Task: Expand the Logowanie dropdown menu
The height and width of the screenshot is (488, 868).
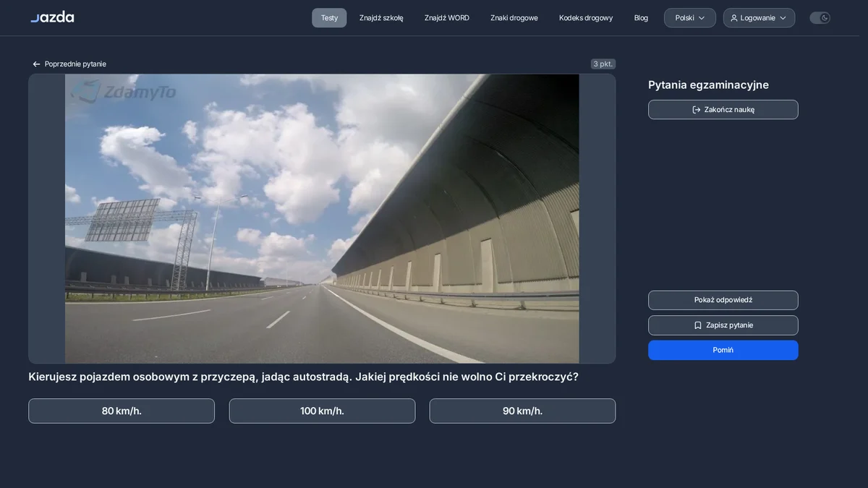Action: pos(759,18)
